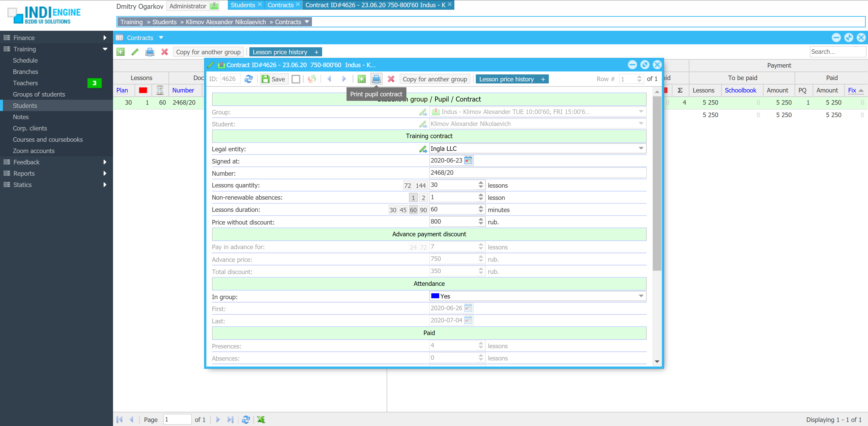Click the edit pencil next to Legal entity

(423, 149)
